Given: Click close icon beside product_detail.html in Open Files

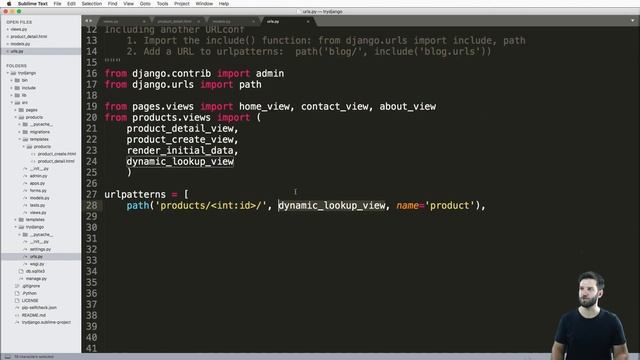Looking at the screenshot, I should pyautogui.click(x=7, y=37).
